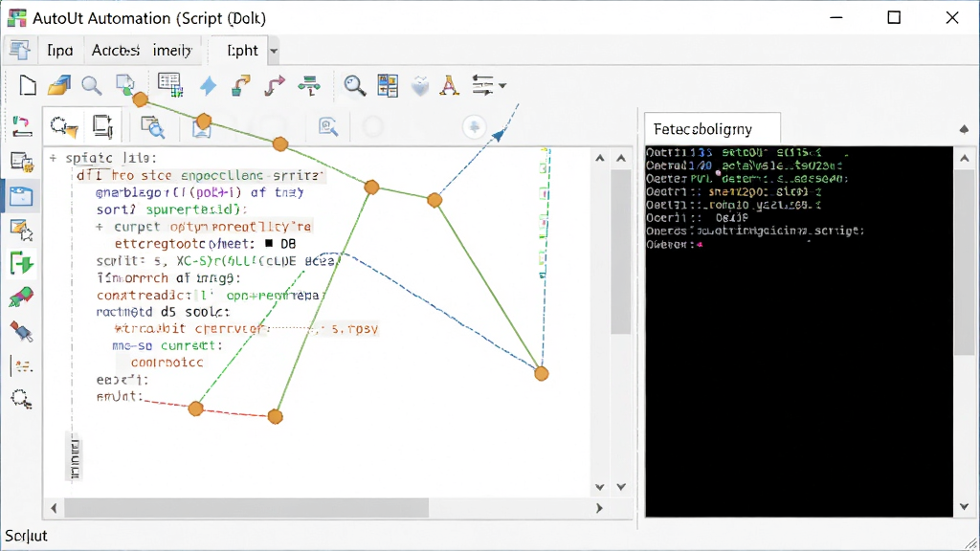Click the green-pink rocket sidebar icon
980x551 pixels.
pyautogui.click(x=21, y=297)
